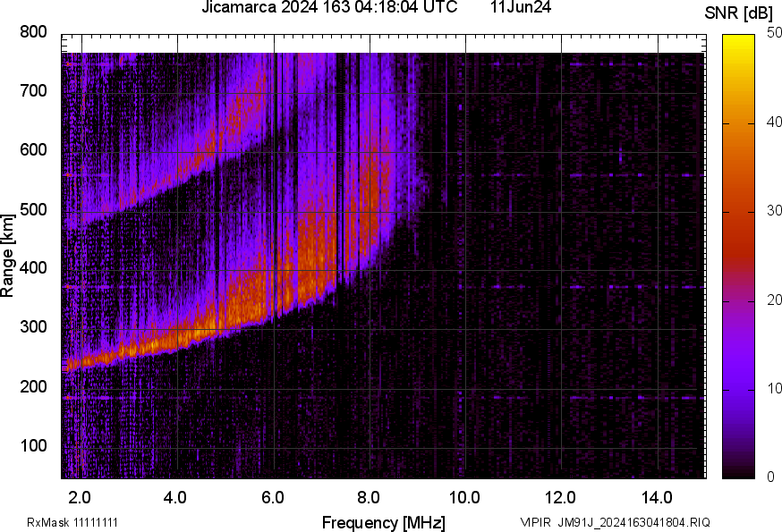Click the 'Range [km]' y-axis label
Screen dimensions: 782x532
coord(7,256)
